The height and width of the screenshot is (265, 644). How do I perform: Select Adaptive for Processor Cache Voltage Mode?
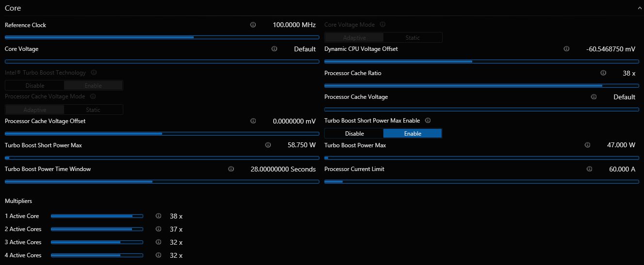[x=35, y=110]
